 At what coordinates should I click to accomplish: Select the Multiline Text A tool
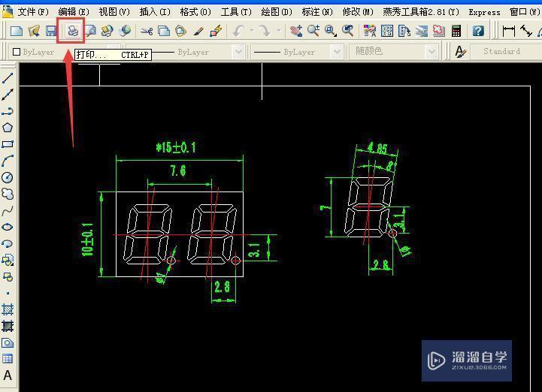tap(8, 375)
